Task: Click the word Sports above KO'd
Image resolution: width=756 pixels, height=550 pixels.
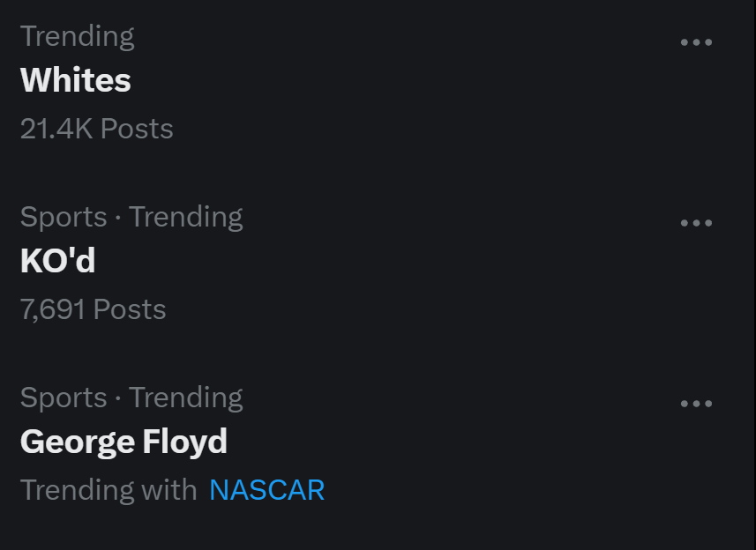Action: coord(62,217)
